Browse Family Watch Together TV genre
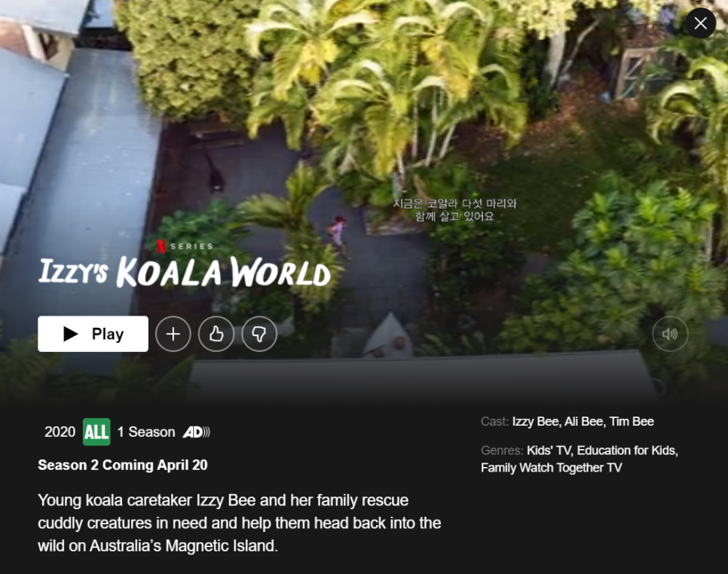 (551, 468)
